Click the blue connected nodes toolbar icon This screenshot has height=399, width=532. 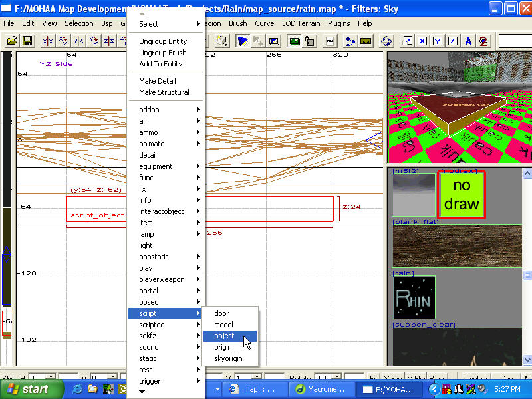[350, 41]
